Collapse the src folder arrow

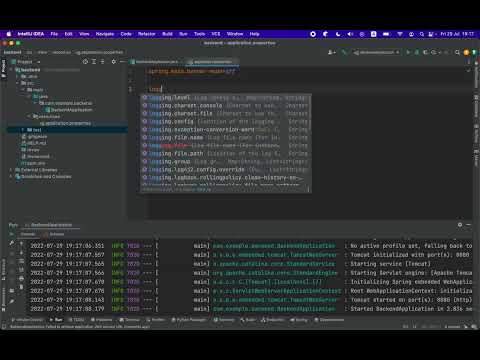click(17, 83)
